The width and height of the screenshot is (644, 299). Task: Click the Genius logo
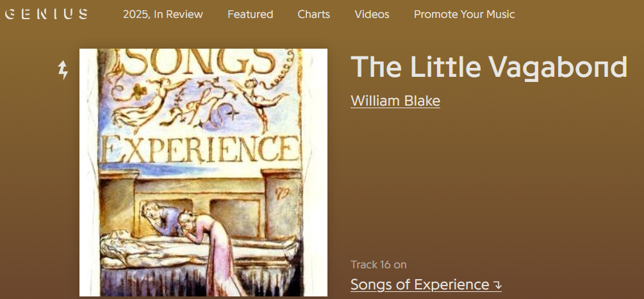(x=46, y=14)
